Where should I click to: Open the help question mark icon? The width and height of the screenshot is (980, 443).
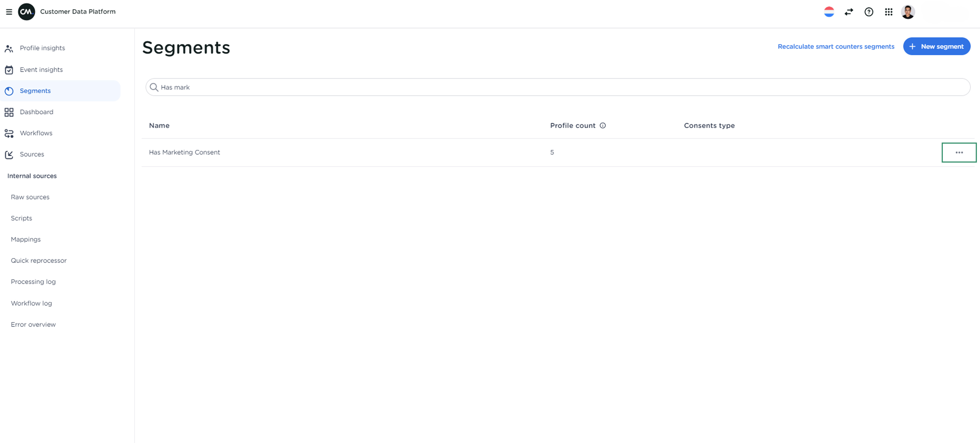(x=869, y=12)
